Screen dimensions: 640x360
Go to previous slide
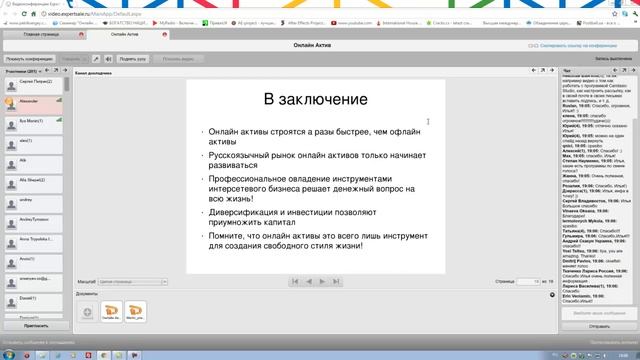click(x=309, y=282)
